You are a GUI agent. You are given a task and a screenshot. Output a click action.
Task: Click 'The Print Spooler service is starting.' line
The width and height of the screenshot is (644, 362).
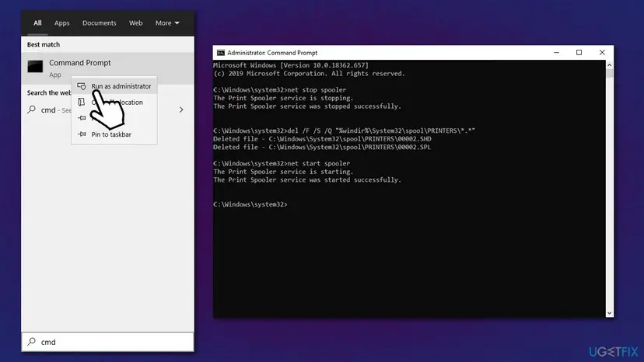pos(283,172)
